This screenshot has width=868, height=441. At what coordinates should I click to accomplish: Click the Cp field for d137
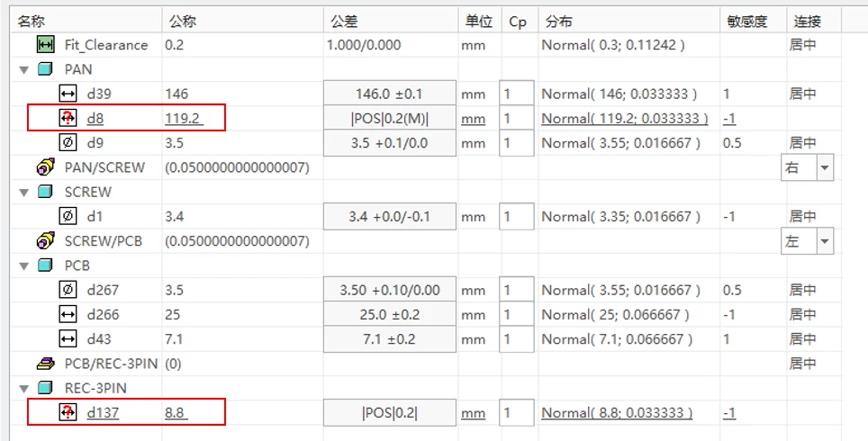[x=517, y=412]
